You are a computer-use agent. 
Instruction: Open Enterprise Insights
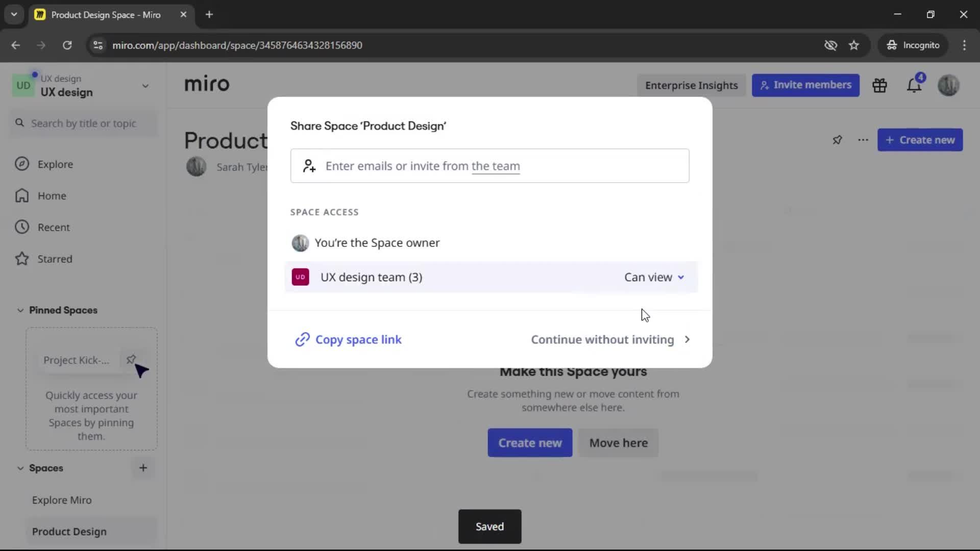[691, 85]
